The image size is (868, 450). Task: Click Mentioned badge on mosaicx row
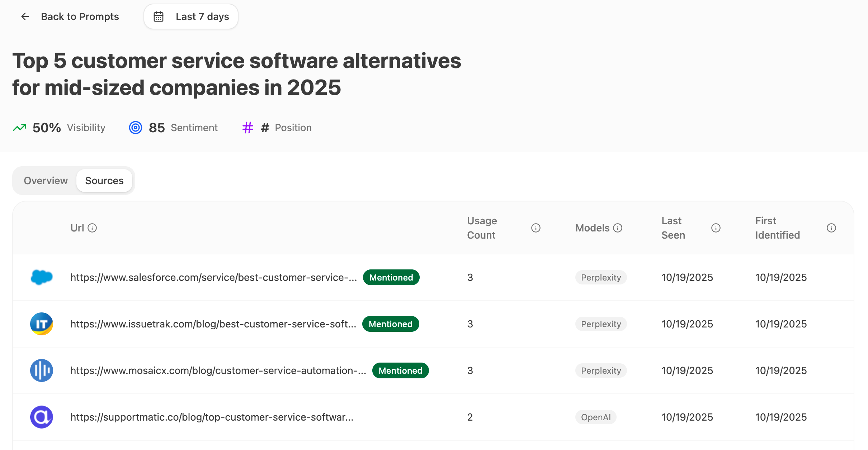coord(400,370)
